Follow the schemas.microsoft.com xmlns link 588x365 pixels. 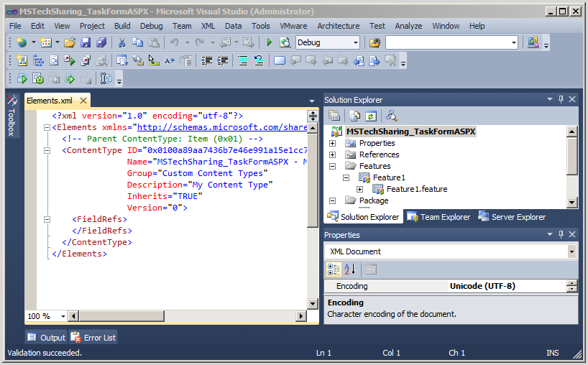tap(222, 127)
